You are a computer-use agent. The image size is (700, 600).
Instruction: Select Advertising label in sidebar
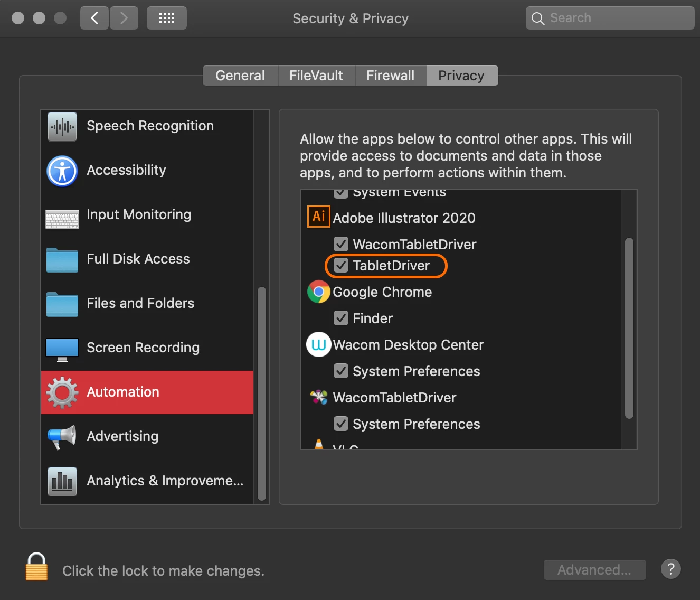click(x=122, y=436)
